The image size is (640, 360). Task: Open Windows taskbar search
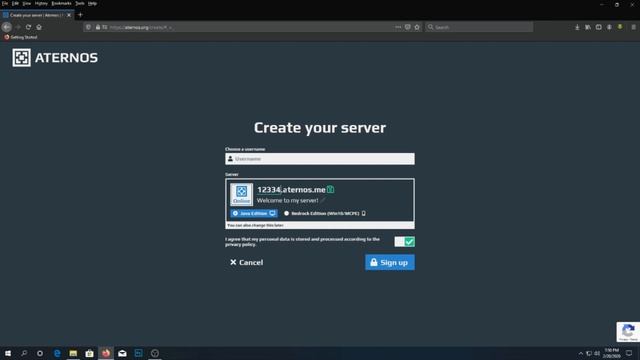[x=24, y=353]
